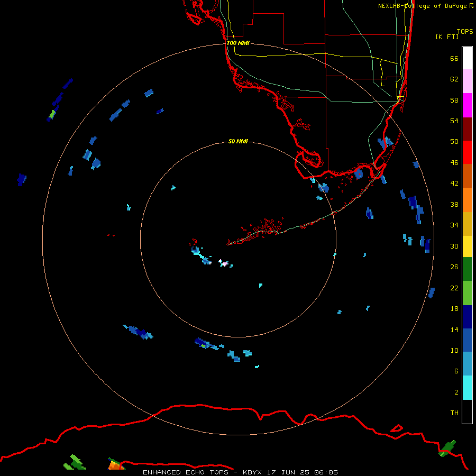476x476 pixels.
Task: Click the legend value "26"
Action: point(454,267)
